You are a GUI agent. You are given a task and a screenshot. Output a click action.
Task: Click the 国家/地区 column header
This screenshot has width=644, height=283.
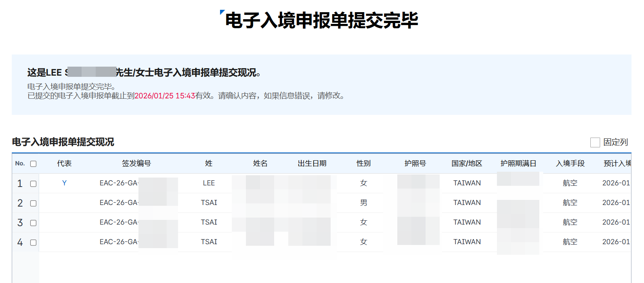point(467,163)
